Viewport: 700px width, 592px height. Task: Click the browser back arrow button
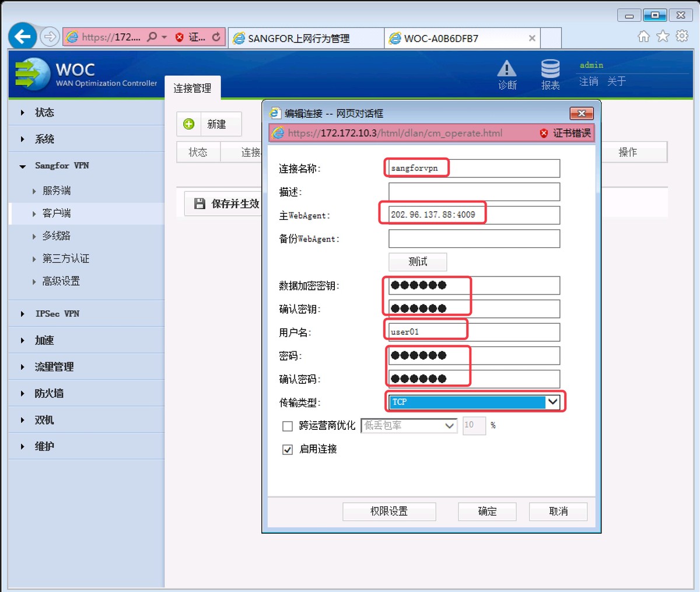point(22,37)
